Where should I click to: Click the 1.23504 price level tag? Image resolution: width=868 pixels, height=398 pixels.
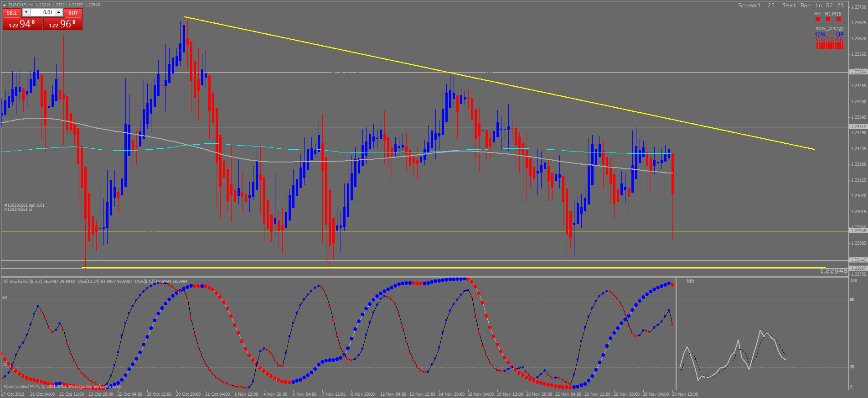coord(858,72)
